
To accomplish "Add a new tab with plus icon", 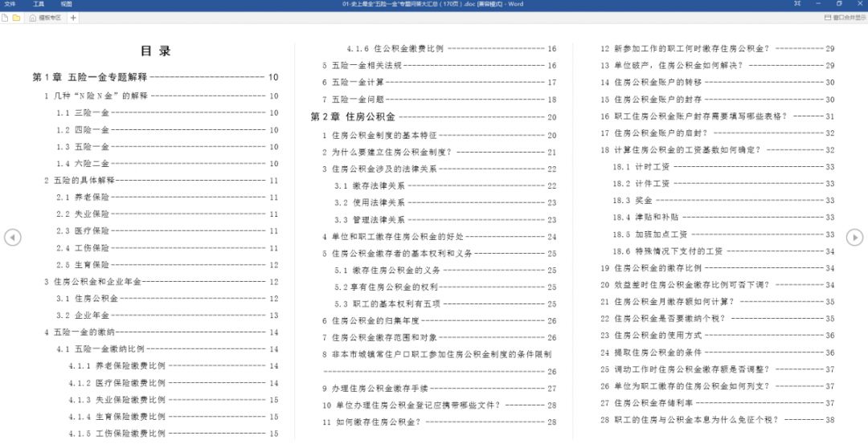I will 73,18.
